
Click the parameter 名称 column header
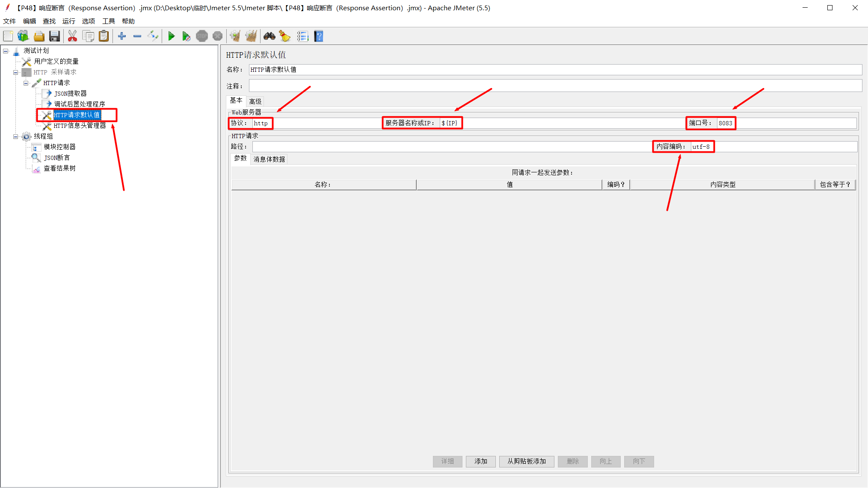pos(323,185)
